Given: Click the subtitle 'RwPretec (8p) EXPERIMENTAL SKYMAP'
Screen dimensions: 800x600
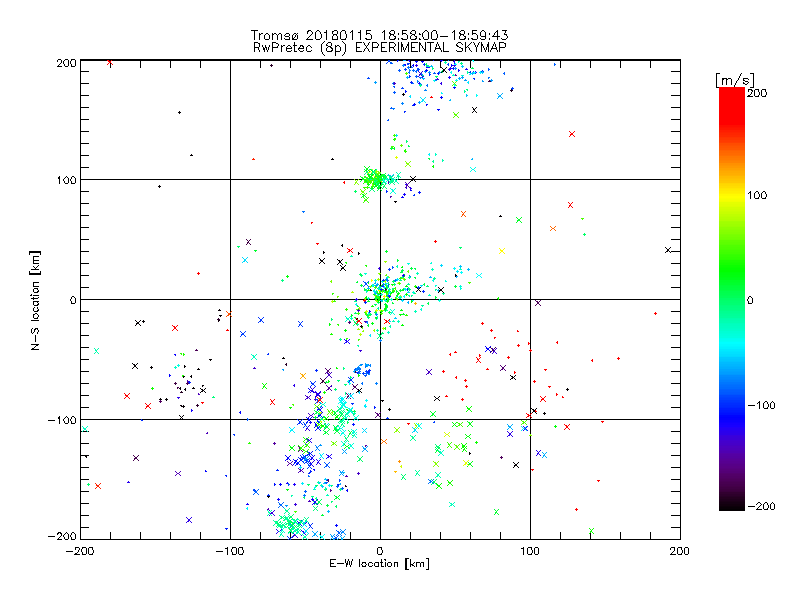Looking at the screenshot, I should (379, 47).
